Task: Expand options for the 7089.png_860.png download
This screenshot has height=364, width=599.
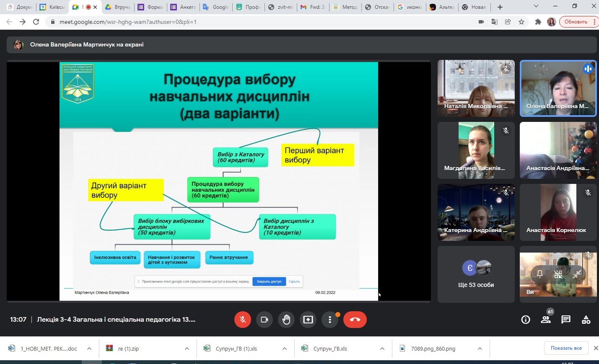Action: click(480, 349)
